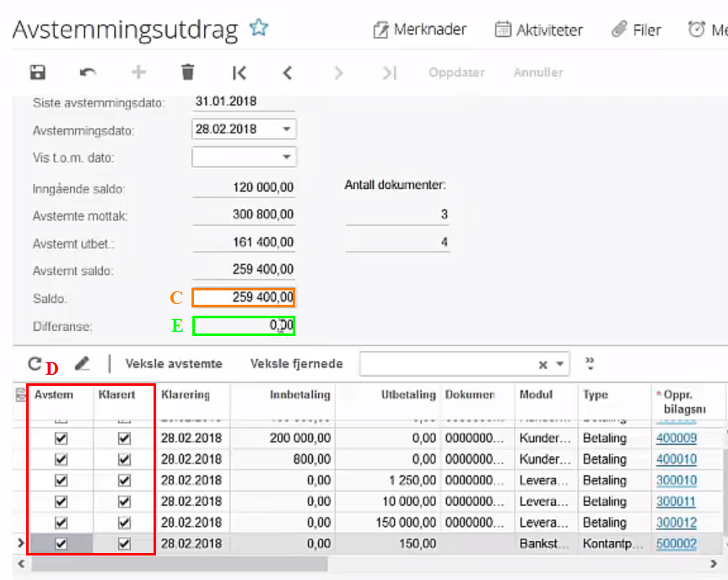Image resolution: width=728 pixels, height=580 pixels.
Task: Open Merknader notes
Action: [420, 30]
